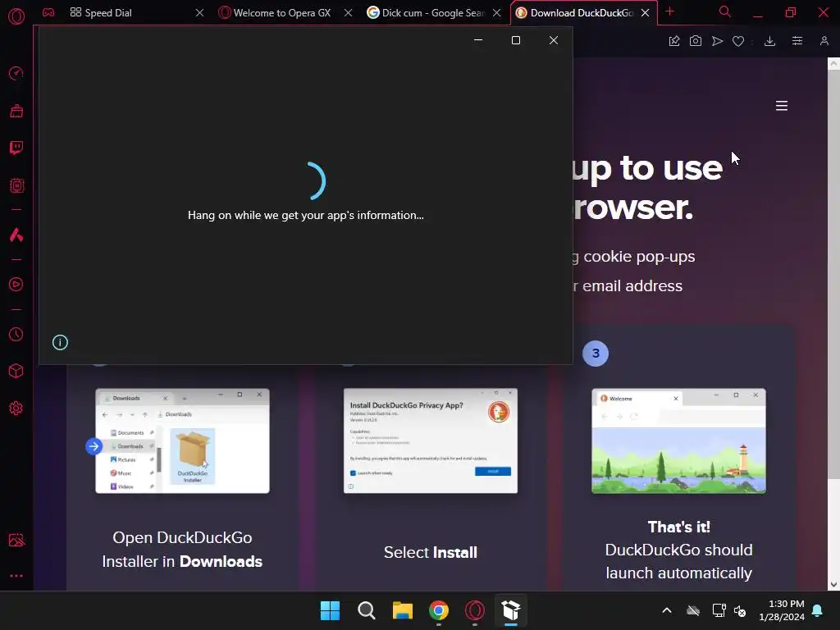Open a new tab with plus button

click(x=669, y=11)
